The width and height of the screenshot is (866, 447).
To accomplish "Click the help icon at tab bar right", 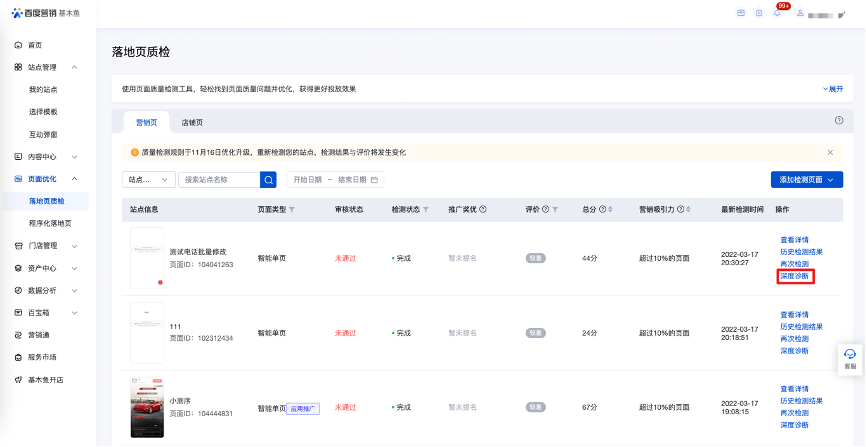I will [x=838, y=120].
